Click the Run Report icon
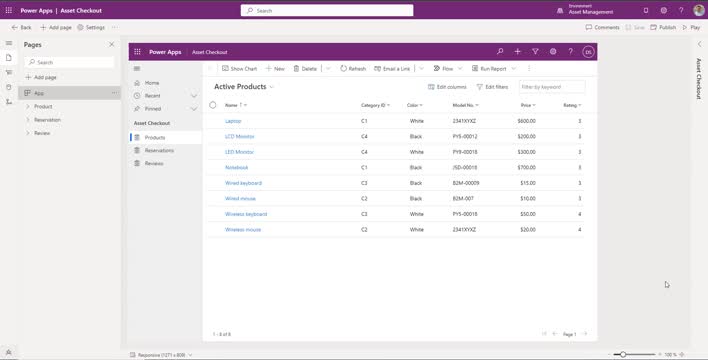708x360 pixels. coord(475,69)
